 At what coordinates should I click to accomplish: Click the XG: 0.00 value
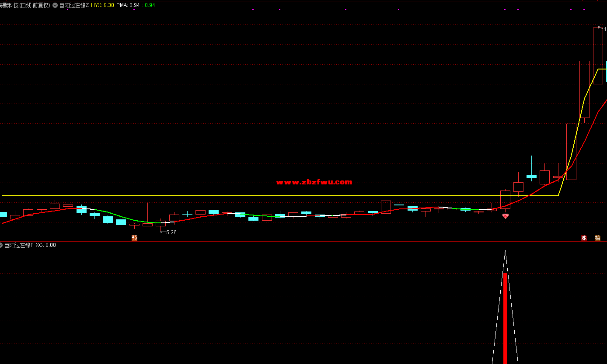(x=46, y=245)
